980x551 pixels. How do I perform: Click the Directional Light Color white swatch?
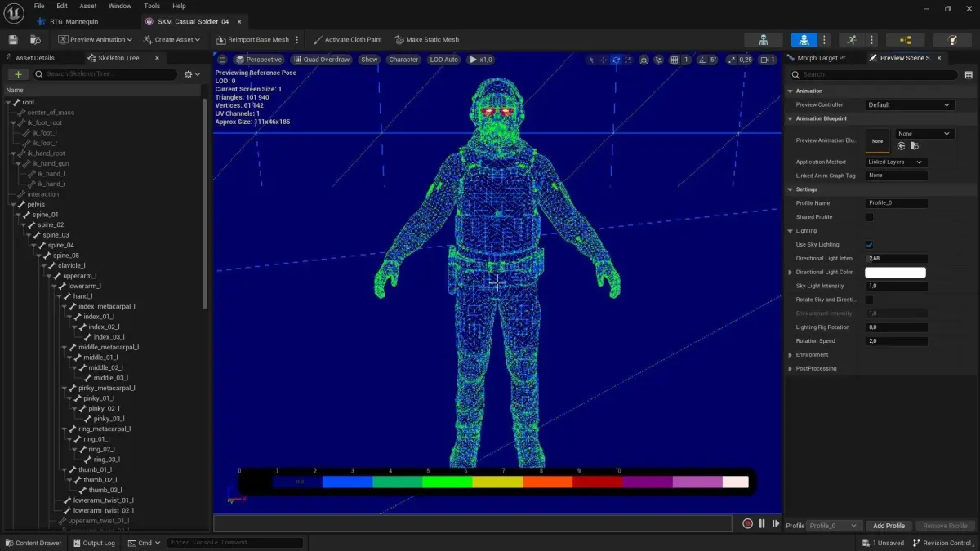click(896, 273)
